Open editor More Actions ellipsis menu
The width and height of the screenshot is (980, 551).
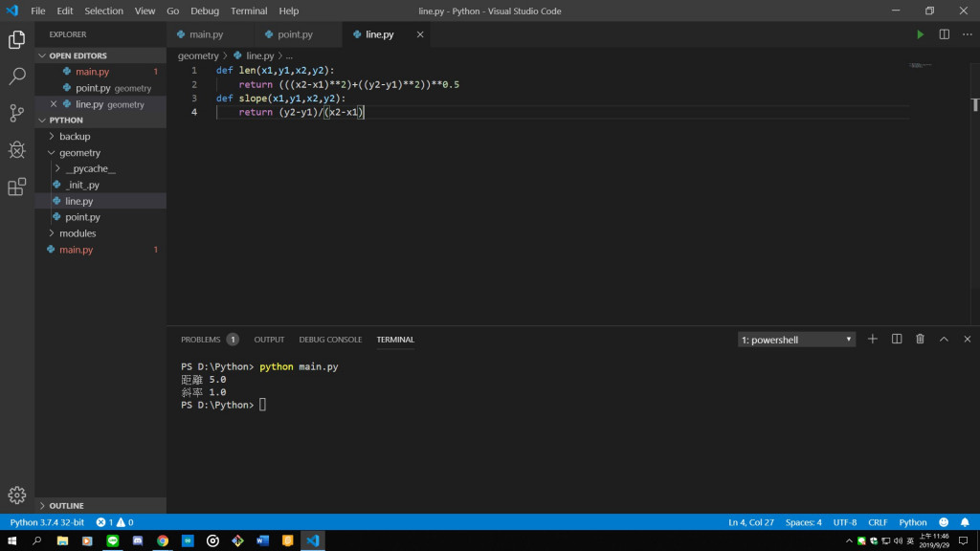(x=968, y=34)
